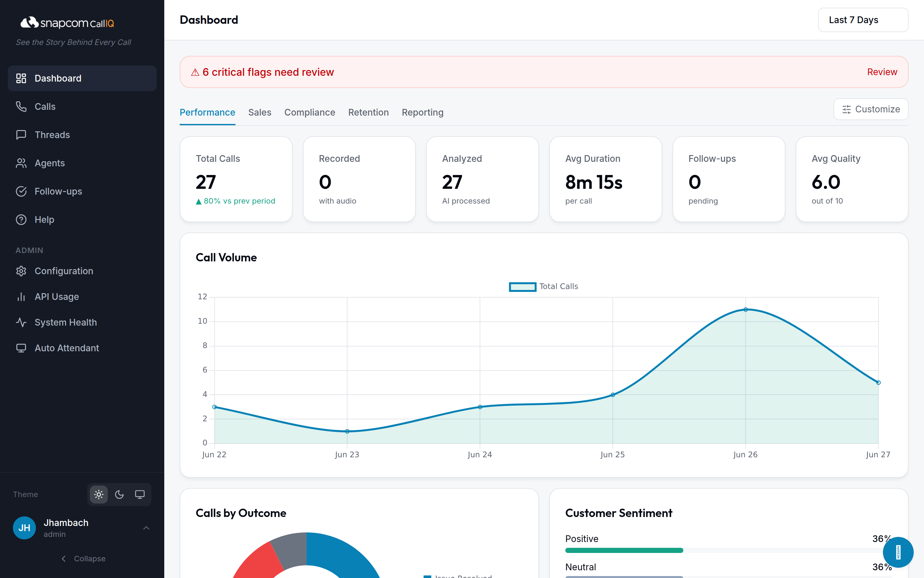Open Threads in sidebar menu

click(82, 135)
